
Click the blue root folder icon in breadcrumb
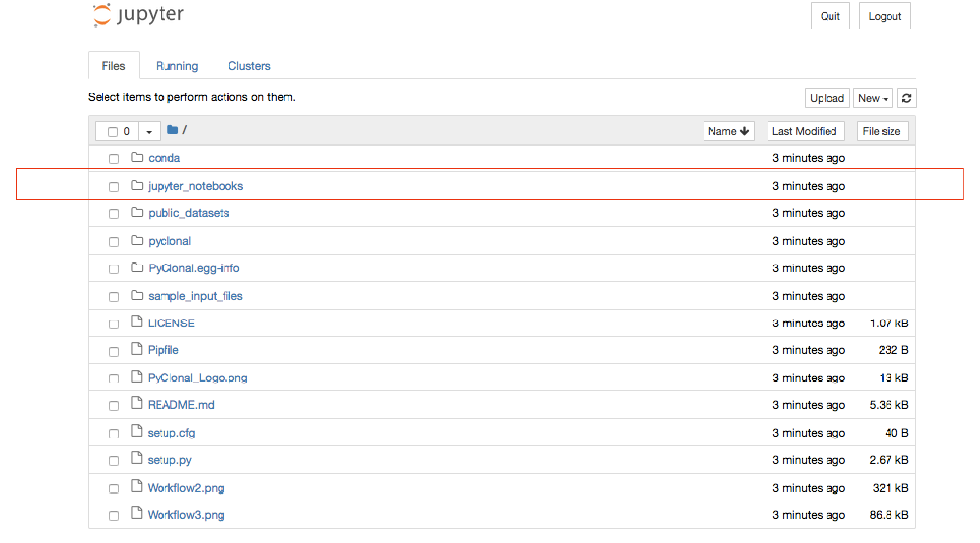[x=173, y=130]
